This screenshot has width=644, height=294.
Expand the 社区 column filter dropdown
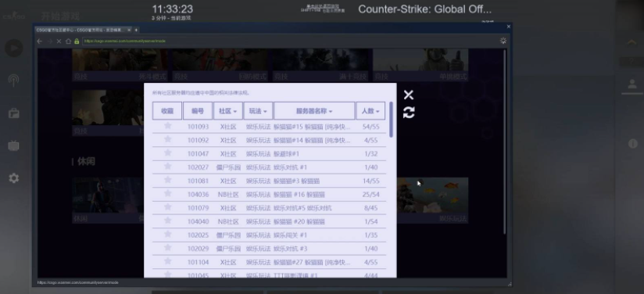228,111
